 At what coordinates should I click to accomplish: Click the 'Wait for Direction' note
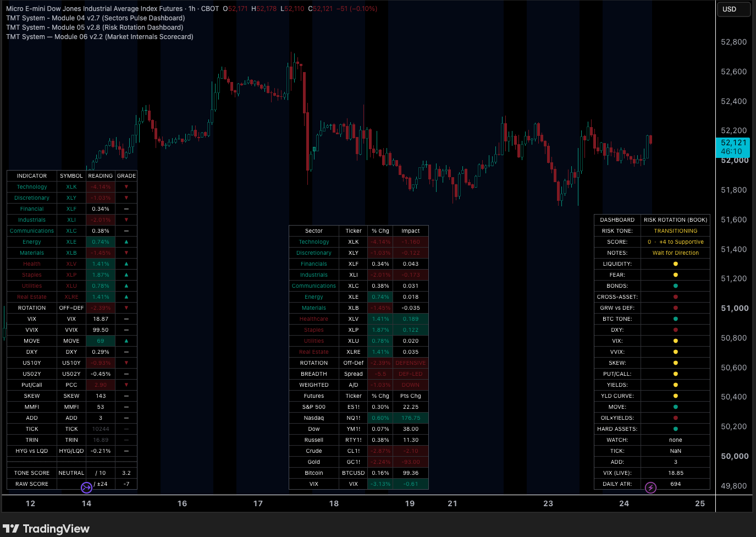pos(676,253)
